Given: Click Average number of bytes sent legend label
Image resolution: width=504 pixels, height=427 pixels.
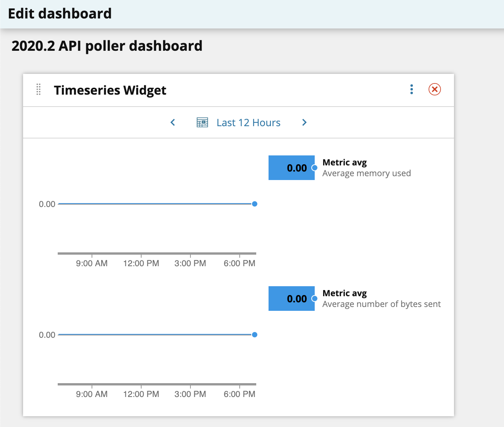Looking at the screenshot, I should pos(382,304).
